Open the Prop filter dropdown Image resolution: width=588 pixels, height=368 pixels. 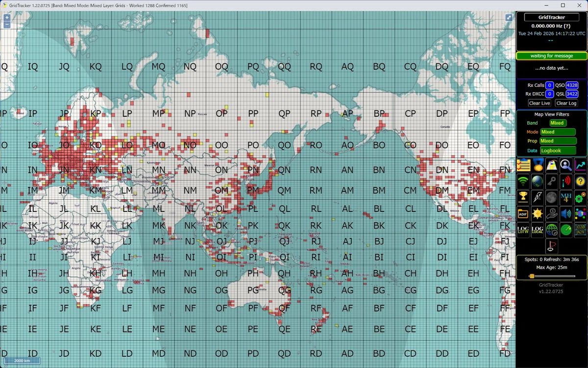click(x=558, y=141)
